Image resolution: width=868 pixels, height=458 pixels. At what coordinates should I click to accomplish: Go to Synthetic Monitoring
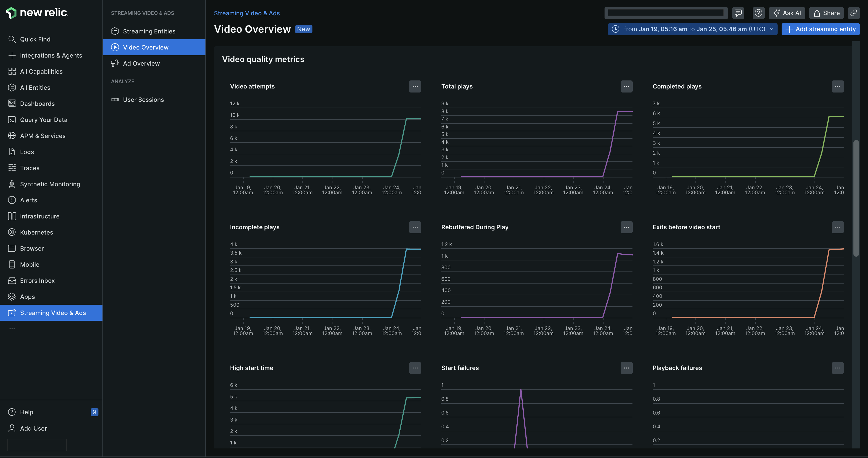coord(50,184)
